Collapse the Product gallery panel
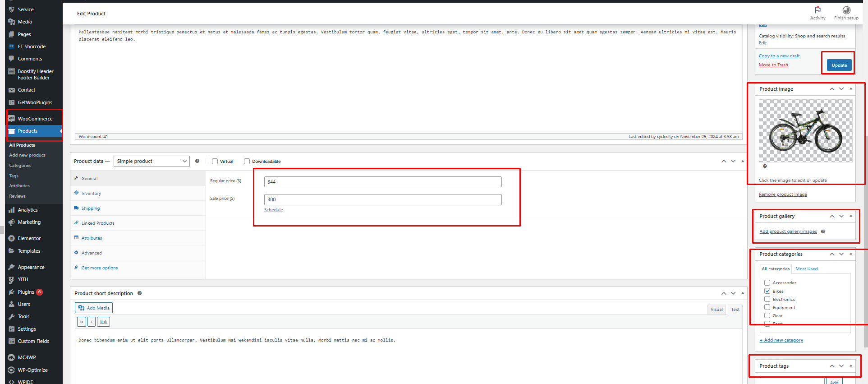This screenshot has width=868, height=384. tap(851, 216)
